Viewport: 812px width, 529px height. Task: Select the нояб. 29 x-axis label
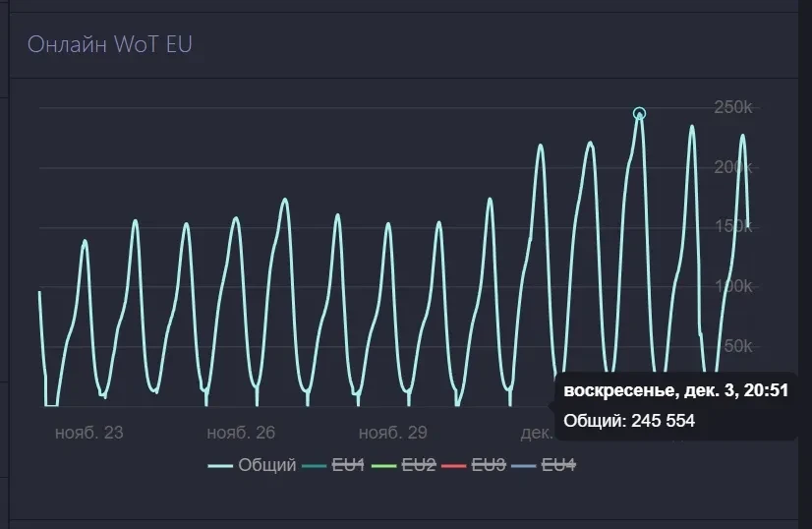pyautogui.click(x=392, y=432)
